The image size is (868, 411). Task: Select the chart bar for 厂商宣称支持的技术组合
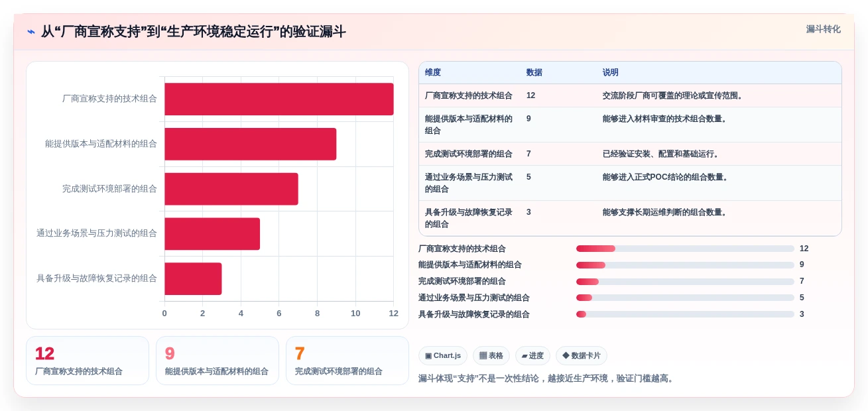click(279, 99)
